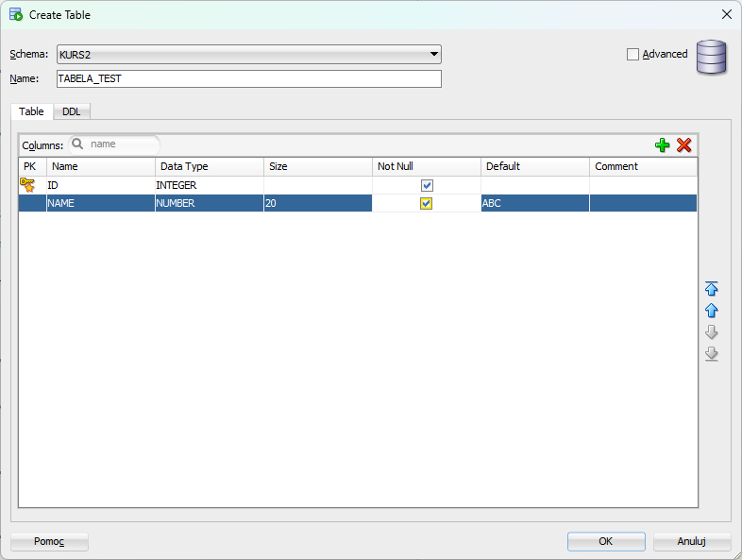Move selected column up one position

tap(712, 311)
